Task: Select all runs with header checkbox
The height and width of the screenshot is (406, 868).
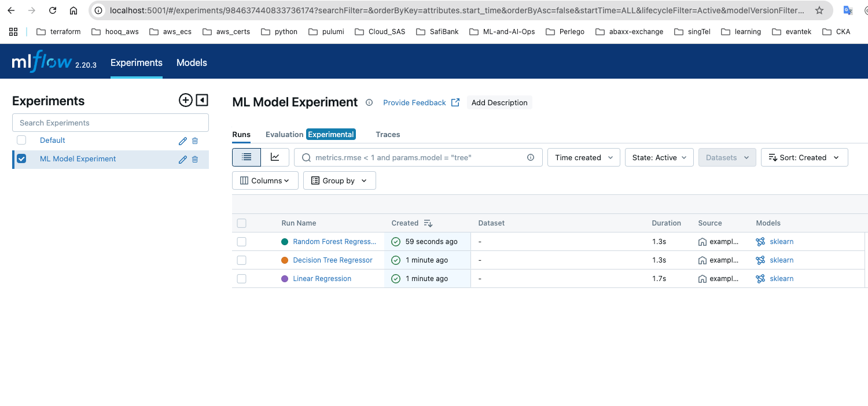Action: [242, 223]
